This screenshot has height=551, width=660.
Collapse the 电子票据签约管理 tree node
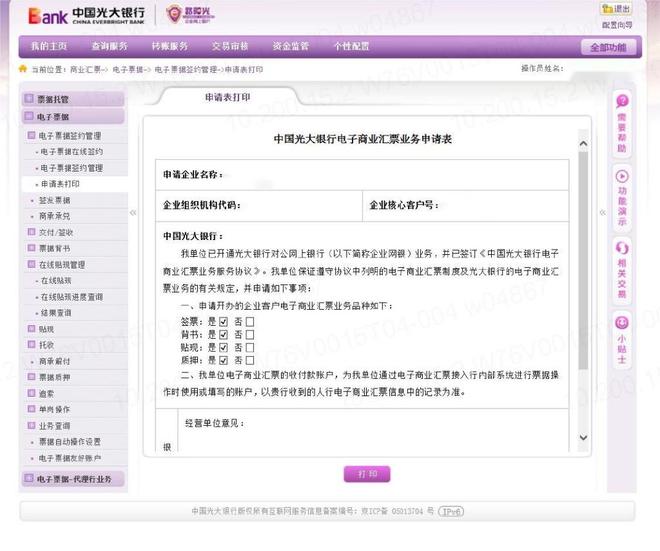33,135
